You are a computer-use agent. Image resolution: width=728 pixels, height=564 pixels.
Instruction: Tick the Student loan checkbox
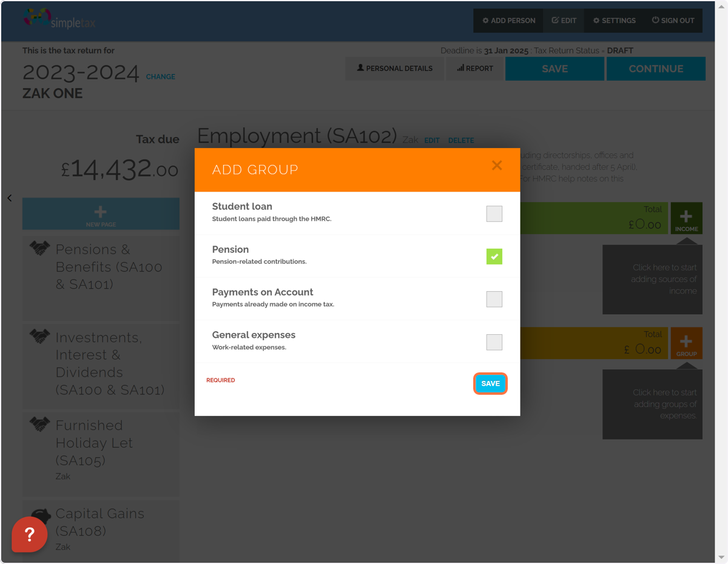pyautogui.click(x=494, y=213)
